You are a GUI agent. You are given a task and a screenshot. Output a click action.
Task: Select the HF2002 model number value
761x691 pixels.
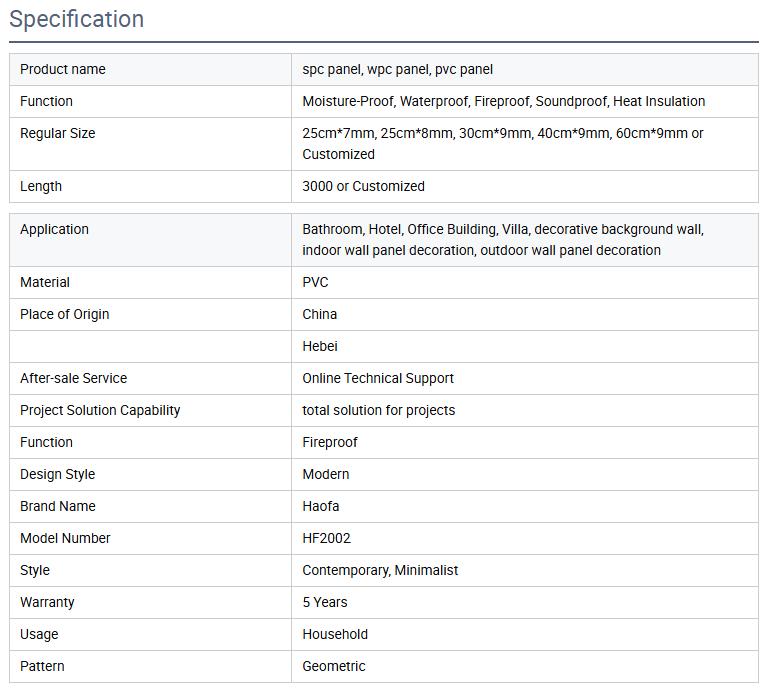[x=327, y=538]
